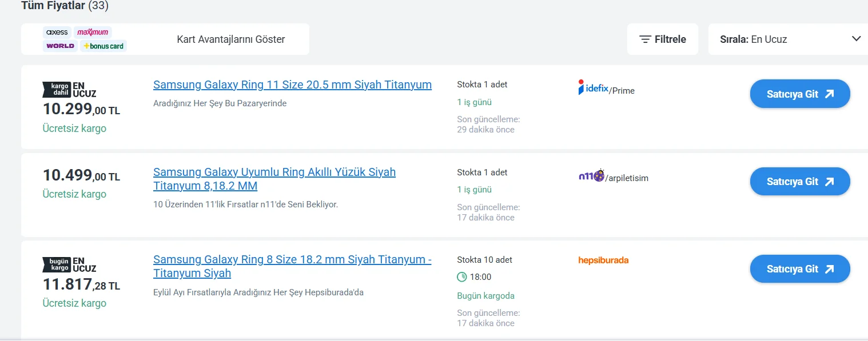Screen dimensions: 868x341
Task: Go to seller for n11 arpiletisim offer
Action: click(799, 182)
